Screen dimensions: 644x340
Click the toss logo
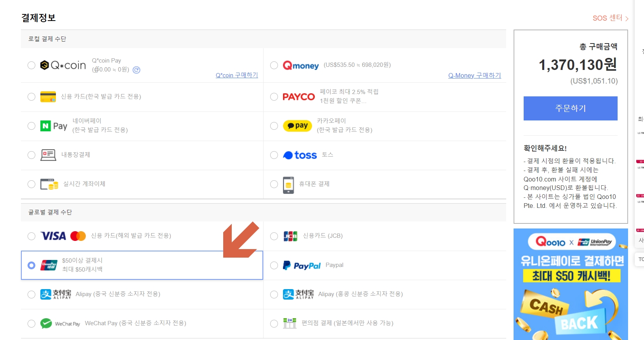pyautogui.click(x=300, y=155)
